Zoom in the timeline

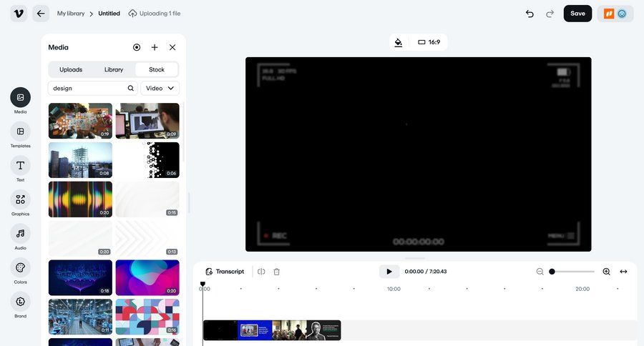(x=606, y=272)
